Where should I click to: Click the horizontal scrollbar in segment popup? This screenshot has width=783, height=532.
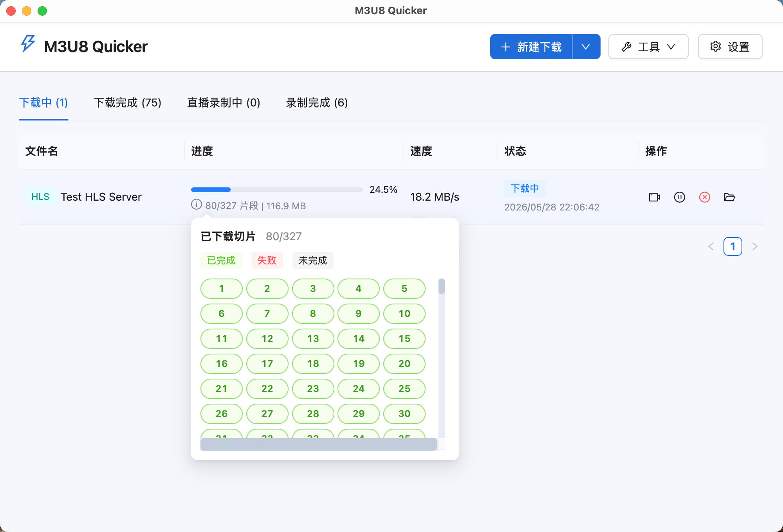(x=319, y=444)
